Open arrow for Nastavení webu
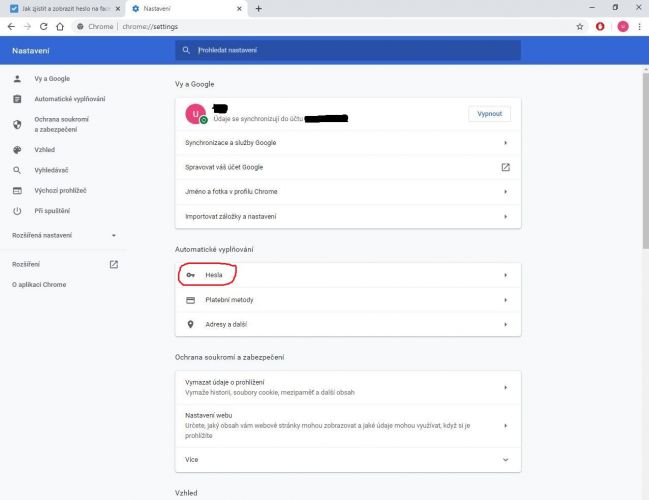The image size is (649, 500). [505, 425]
